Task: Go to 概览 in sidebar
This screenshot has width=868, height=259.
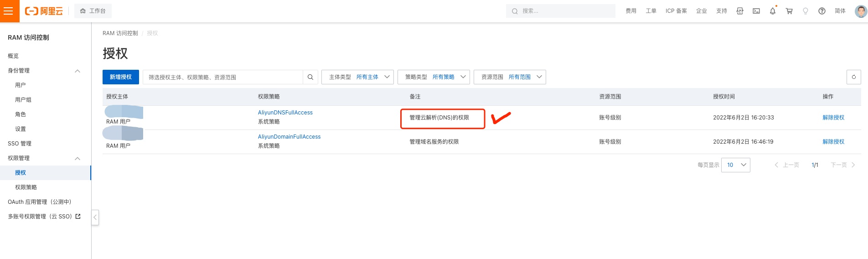Action: coord(13,56)
